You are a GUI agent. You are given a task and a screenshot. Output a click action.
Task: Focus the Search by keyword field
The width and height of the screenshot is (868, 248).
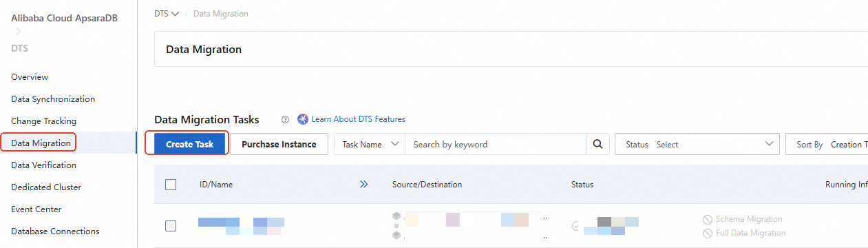pos(496,144)
